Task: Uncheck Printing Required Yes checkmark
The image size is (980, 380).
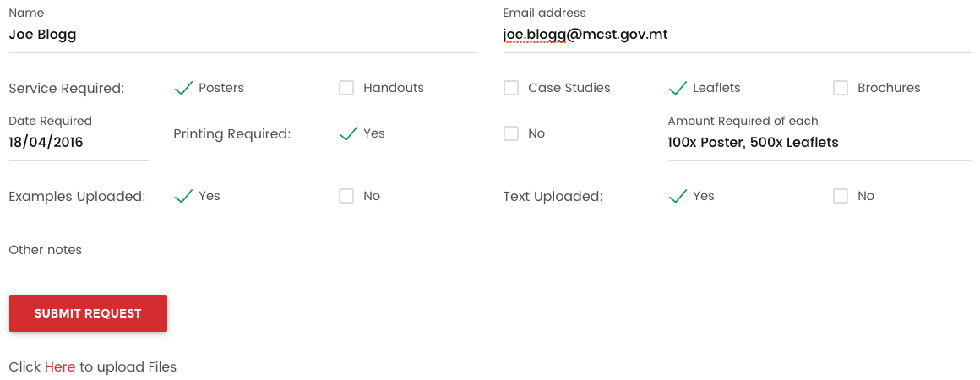Action: tap(348, 133)
